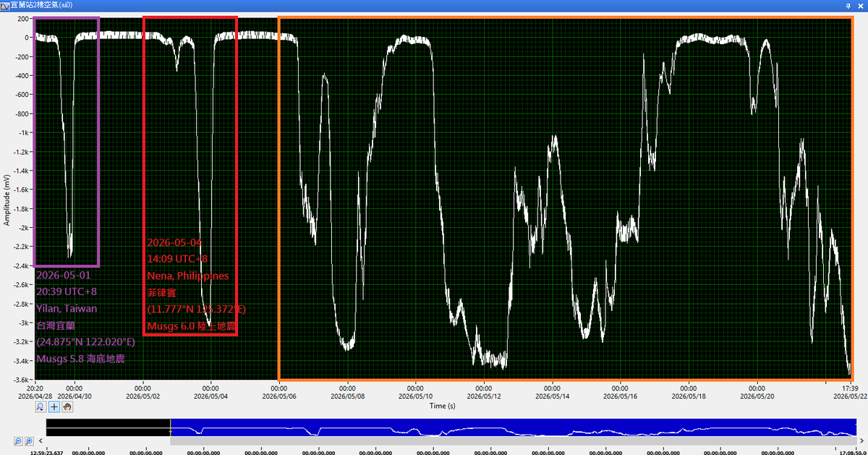Click the '-2k' Y-axis value
The height and width of the screenshot is (455, 868).
pyautogui.click(x=24, y=227)
